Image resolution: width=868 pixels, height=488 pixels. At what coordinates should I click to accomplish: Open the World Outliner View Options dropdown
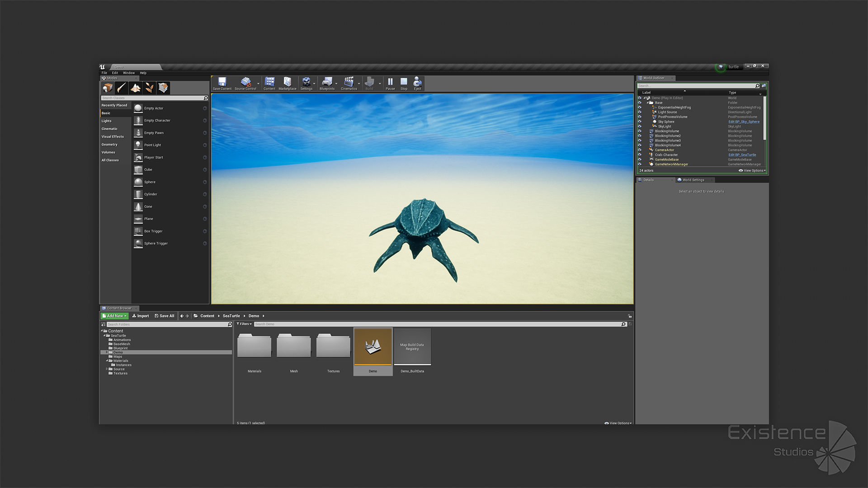click(752, 171)
